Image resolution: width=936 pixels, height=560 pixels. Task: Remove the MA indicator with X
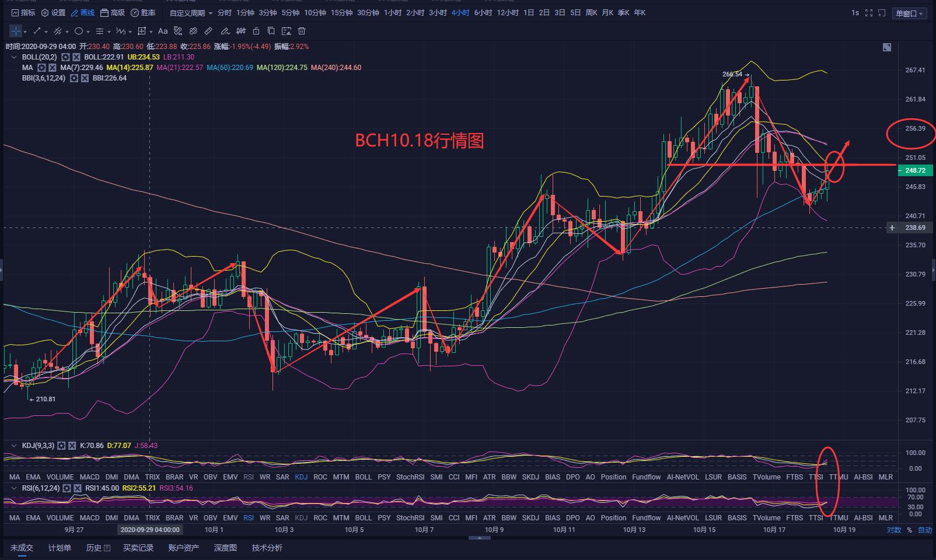(x=52, y=68)
